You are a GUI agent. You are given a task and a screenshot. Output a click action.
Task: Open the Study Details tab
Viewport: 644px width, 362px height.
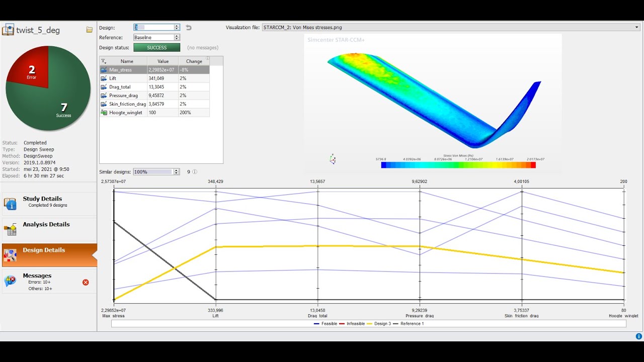pyautogui.click(x=49, y=204)
